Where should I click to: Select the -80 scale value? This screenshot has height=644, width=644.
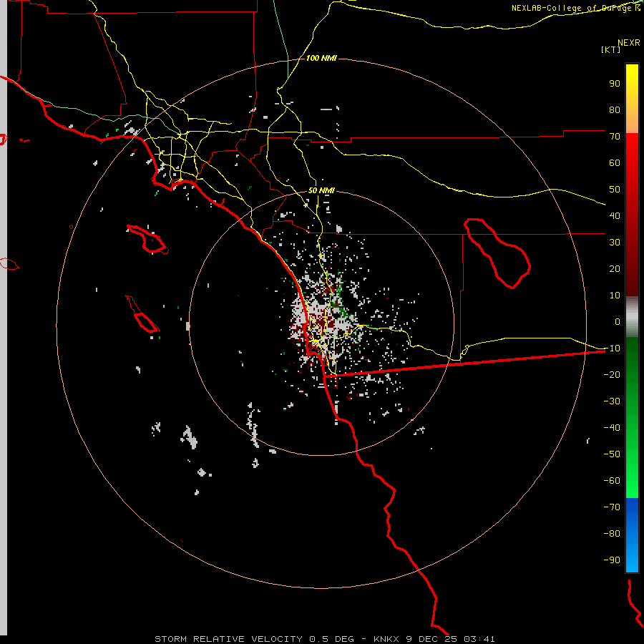point(612,534)
